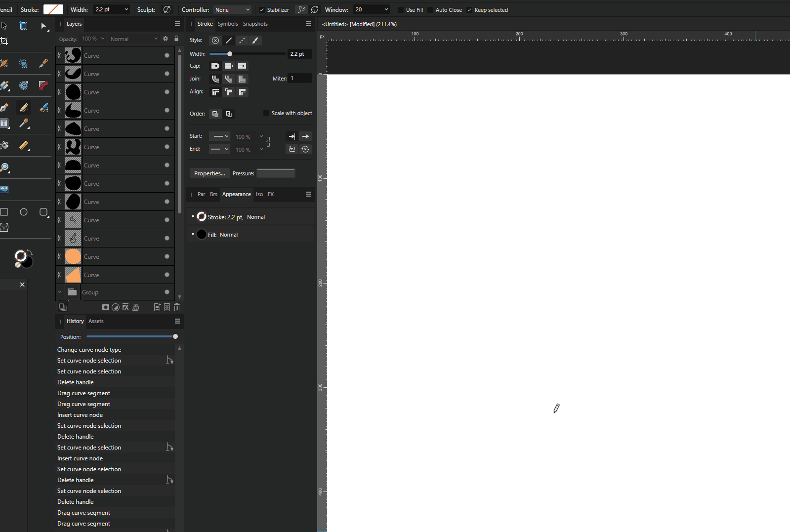Toggle visibility of the Group layer

tap(167, 292)
